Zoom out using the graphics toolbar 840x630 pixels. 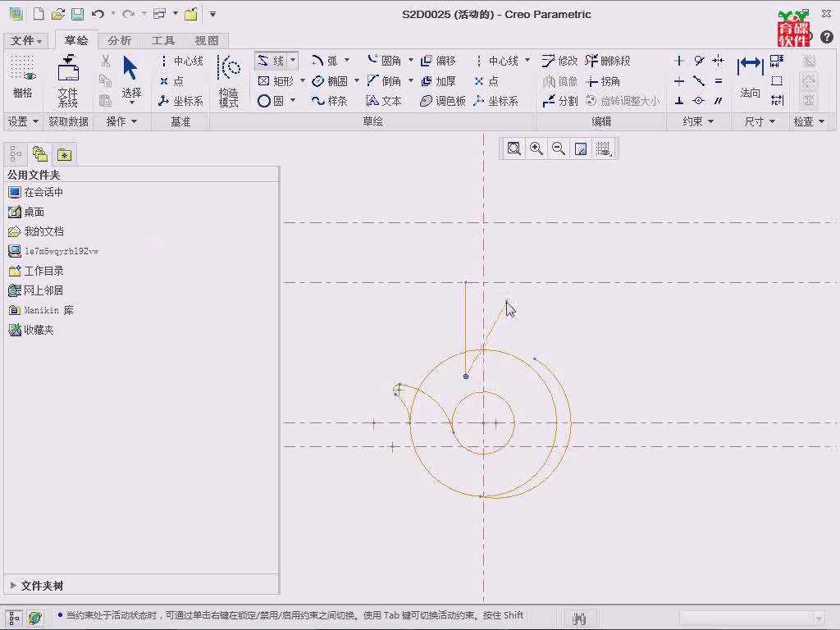tap(559, 148)
